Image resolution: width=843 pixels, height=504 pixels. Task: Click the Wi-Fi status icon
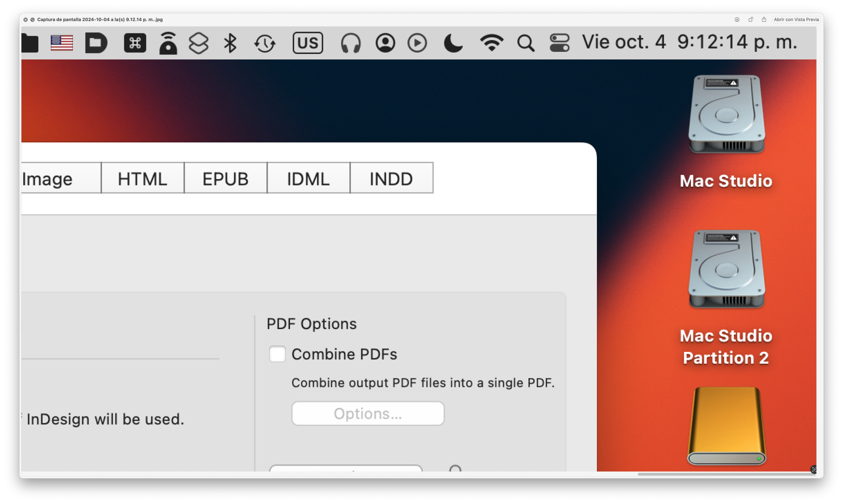[491, 43]
